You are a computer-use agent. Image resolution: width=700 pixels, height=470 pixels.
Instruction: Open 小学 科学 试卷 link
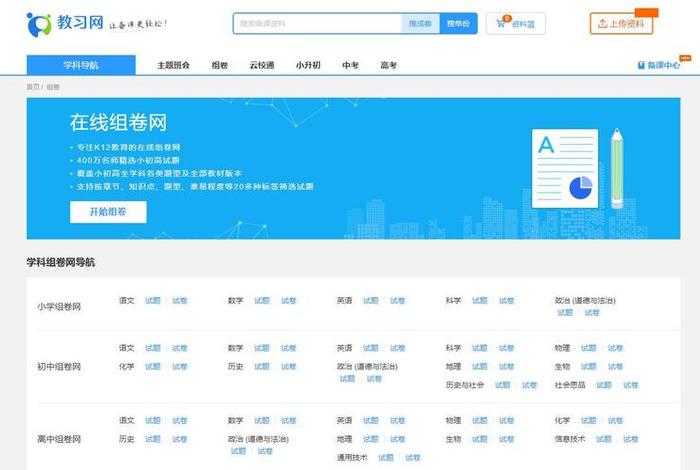pos(506,300)
